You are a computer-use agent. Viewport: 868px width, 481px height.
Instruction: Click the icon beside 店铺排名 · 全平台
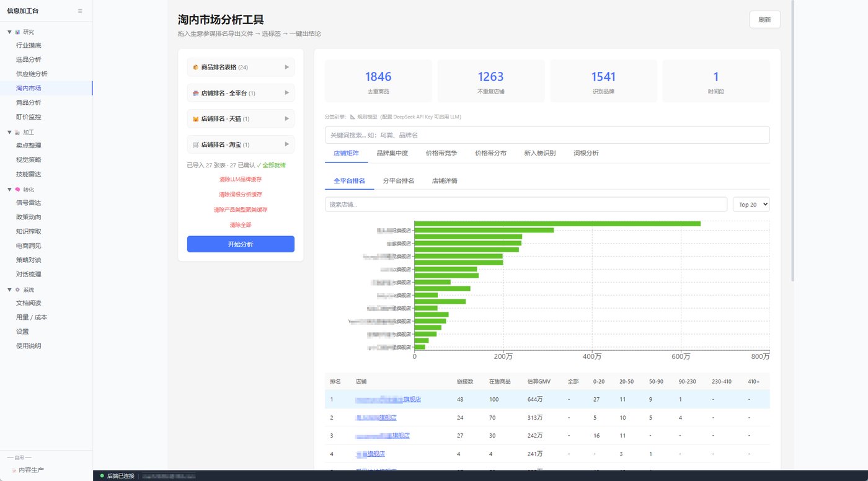(x=195, y=93)
